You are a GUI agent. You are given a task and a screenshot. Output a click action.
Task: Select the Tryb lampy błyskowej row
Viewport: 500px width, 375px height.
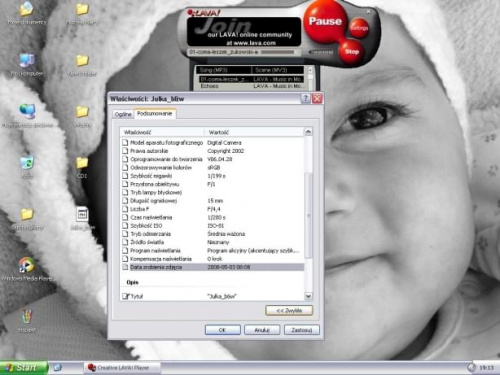pos(212,193)
